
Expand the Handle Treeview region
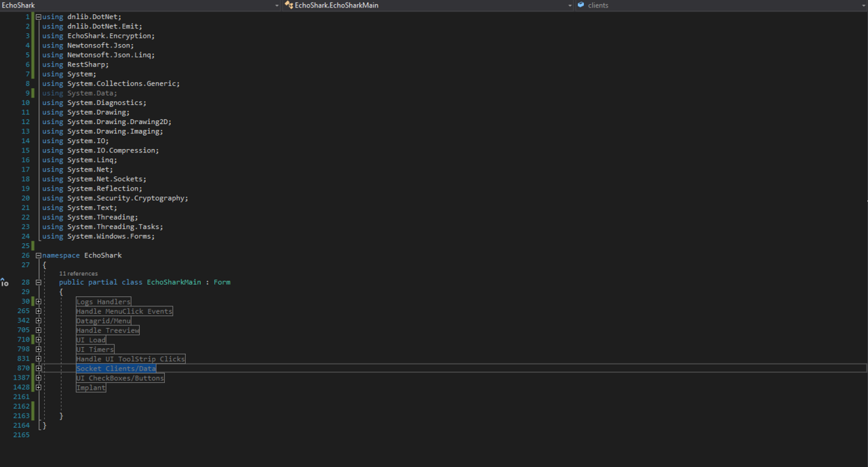tap(38, 330)
